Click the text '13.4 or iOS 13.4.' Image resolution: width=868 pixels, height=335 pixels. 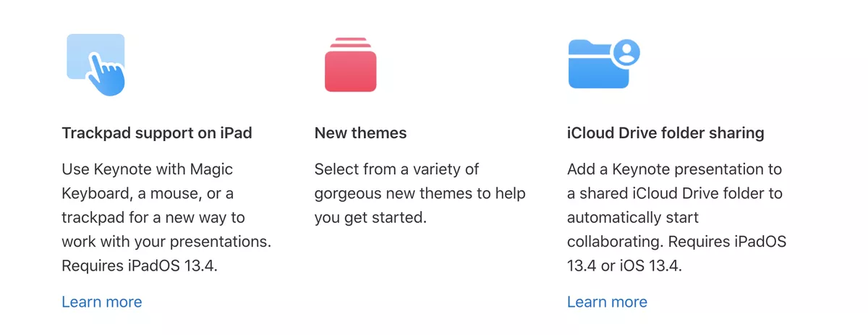(x=625, y=266)
